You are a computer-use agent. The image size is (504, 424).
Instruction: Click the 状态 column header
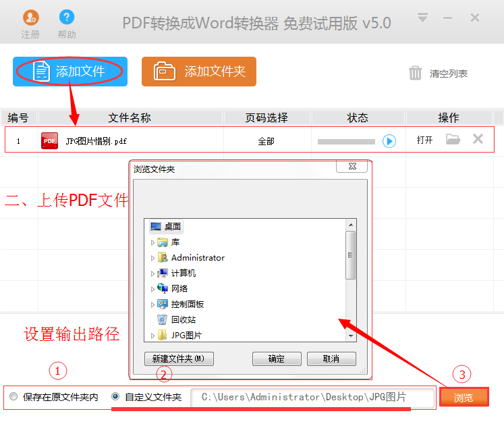pos(358,117)
